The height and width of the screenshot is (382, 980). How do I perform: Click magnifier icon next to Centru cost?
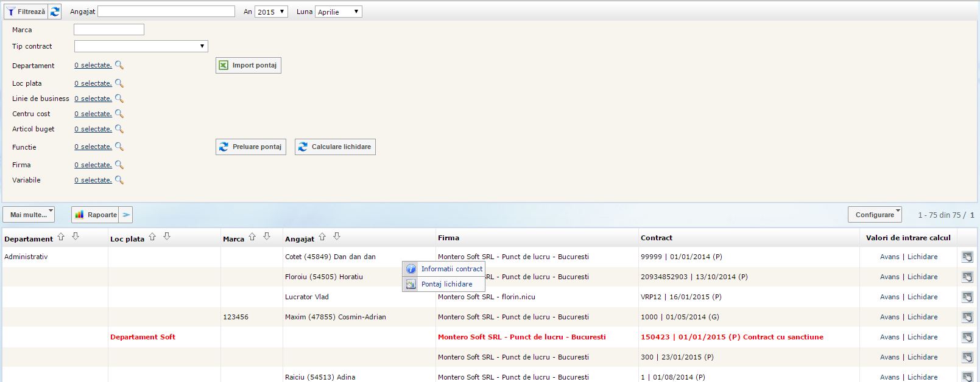[119, 114]
